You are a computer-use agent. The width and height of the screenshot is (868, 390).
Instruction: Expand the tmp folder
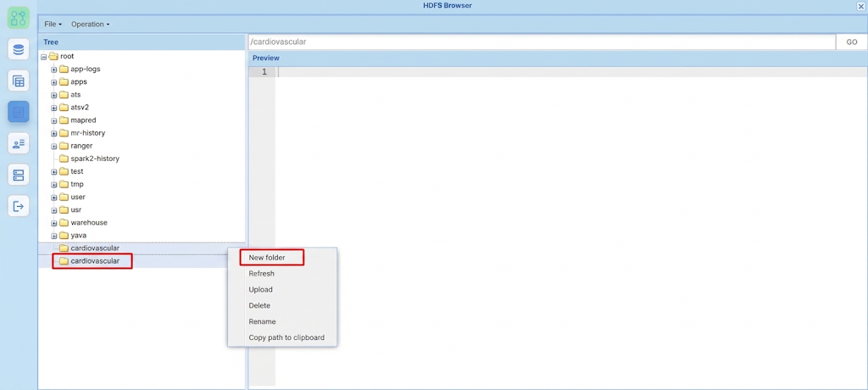coord(54,185)
